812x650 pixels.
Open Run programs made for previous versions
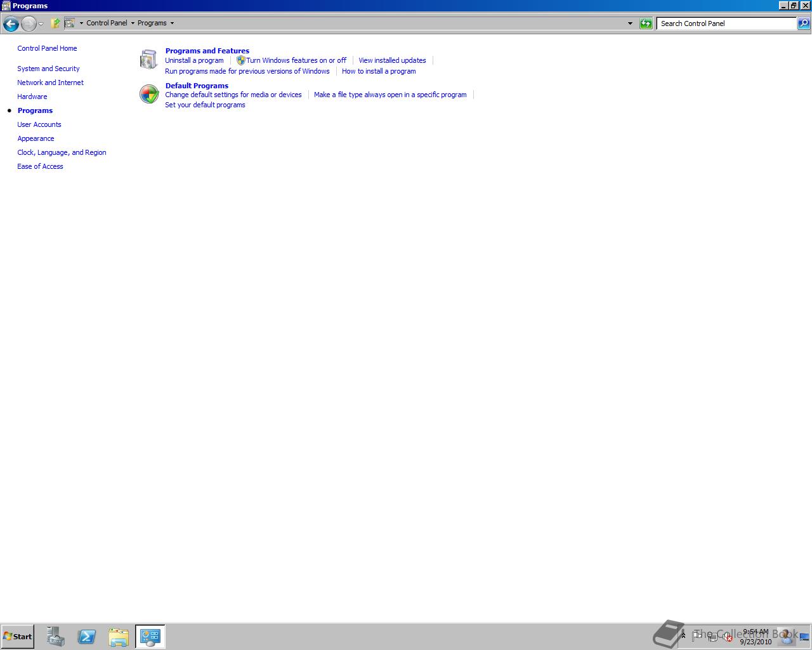coord(247,71)
